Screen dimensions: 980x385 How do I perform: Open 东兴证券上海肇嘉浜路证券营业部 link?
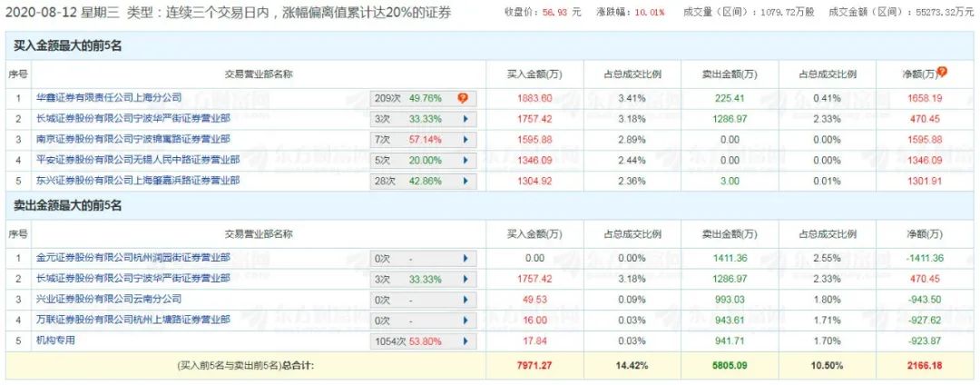click(138, 180)
